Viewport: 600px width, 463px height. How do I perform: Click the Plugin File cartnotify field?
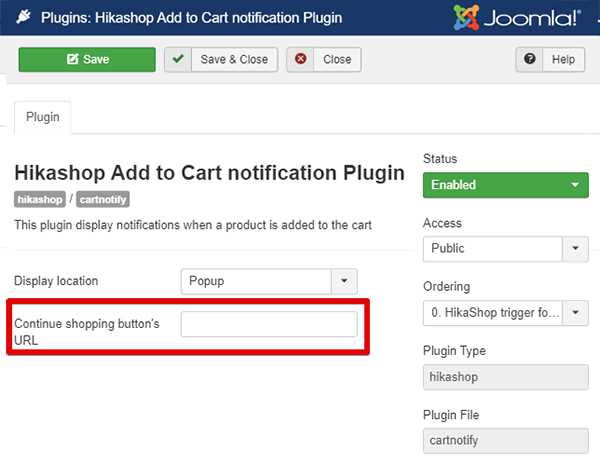pyautogui.click(x=505, y=441)
